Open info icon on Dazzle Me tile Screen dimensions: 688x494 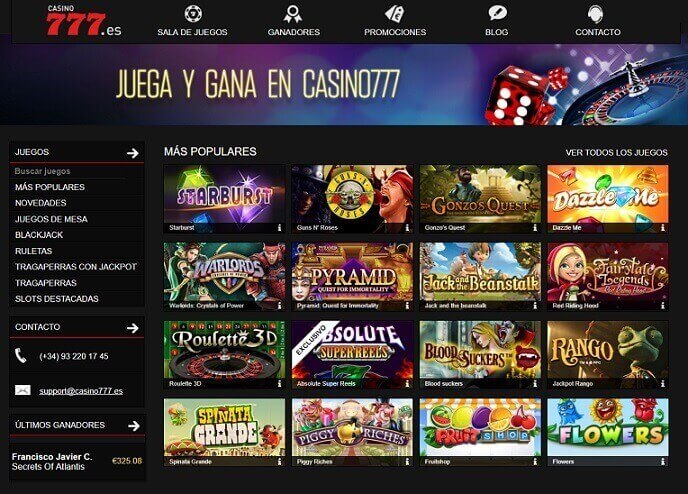(663, 228)
